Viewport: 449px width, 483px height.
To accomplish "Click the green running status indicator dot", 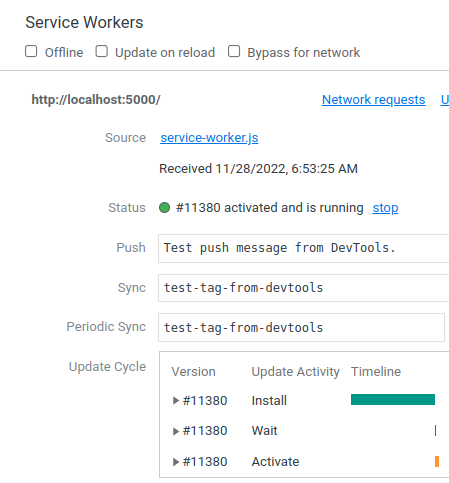I will [164, 208].
